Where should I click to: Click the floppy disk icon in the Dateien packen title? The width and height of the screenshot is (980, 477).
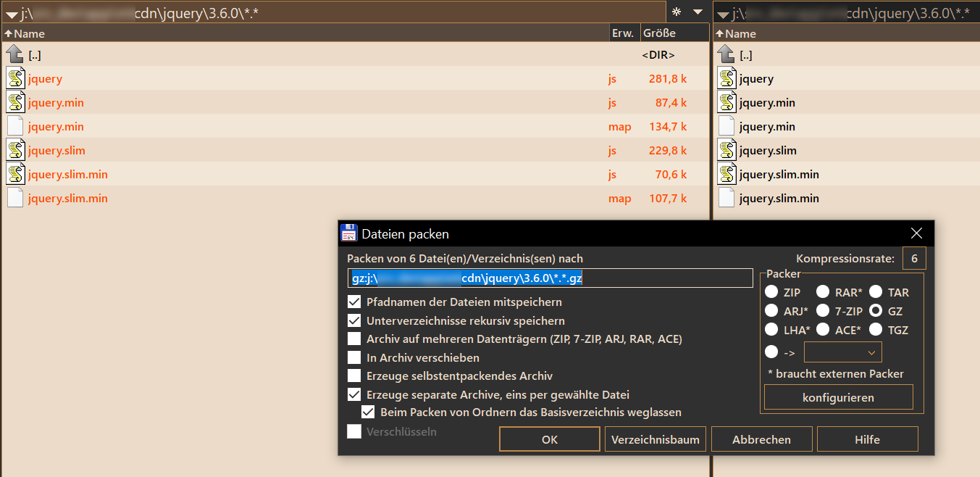pyautogui.click(x=350, y=233)
